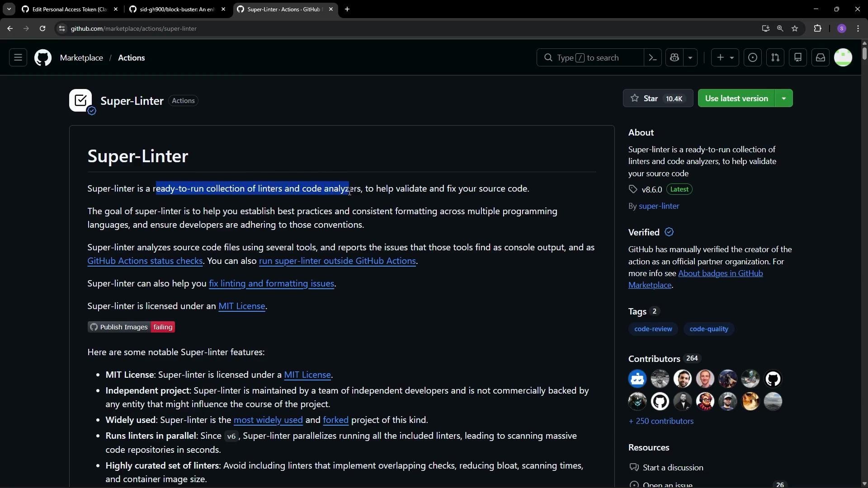The width and height of the screenshot is (868, 488).
Task: Click the Publish Images failing badge
Action: [x=131, y=327]
